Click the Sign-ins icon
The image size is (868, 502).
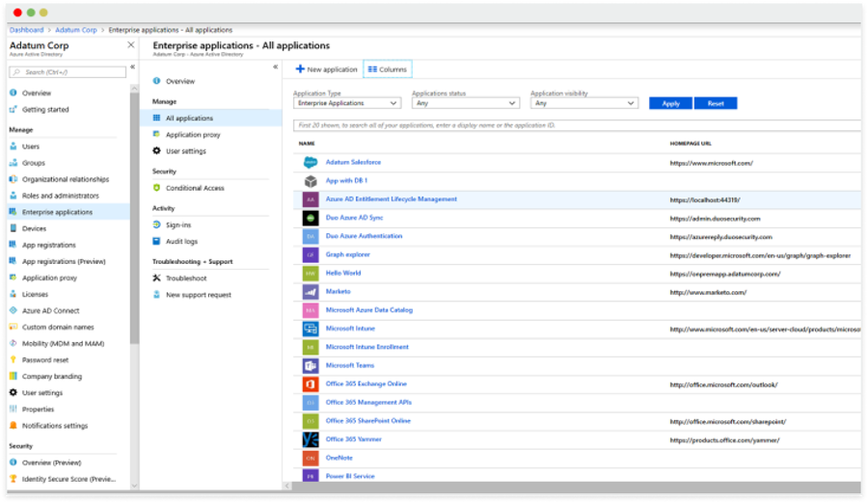point(156,225)
